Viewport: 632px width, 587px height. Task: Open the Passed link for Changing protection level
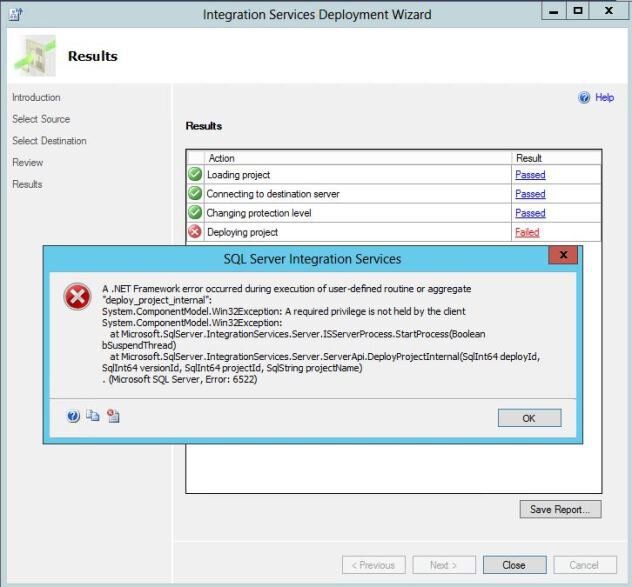coord(530,213)
